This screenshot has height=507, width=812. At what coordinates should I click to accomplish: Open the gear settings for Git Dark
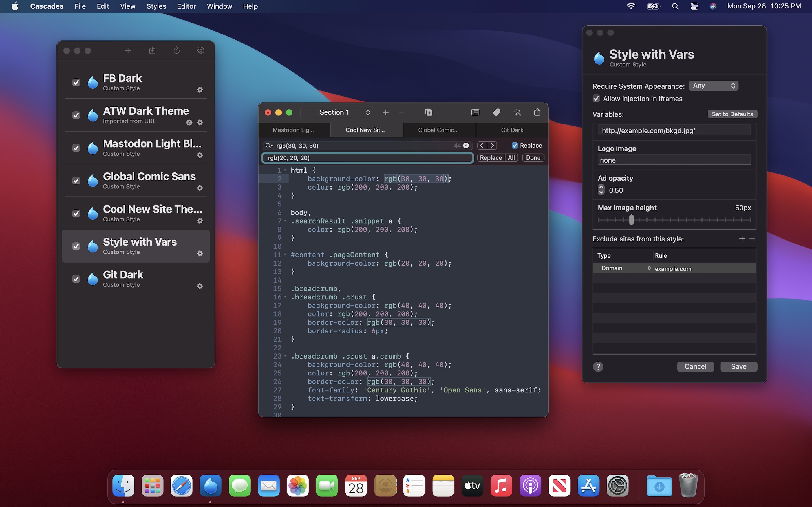(x=200, y=286)
